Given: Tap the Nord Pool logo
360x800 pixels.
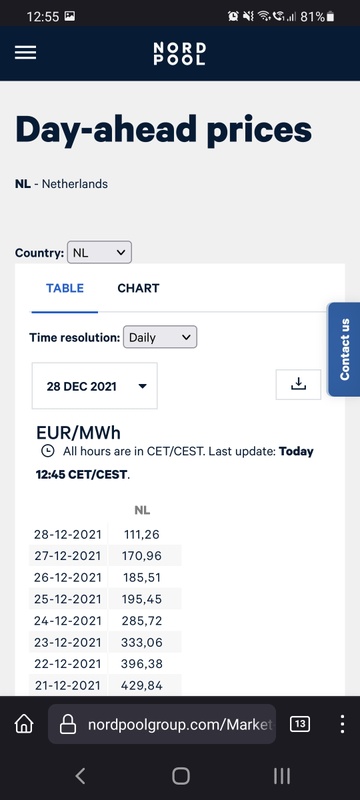Looking at the screenshot, I should click(179, 54).
